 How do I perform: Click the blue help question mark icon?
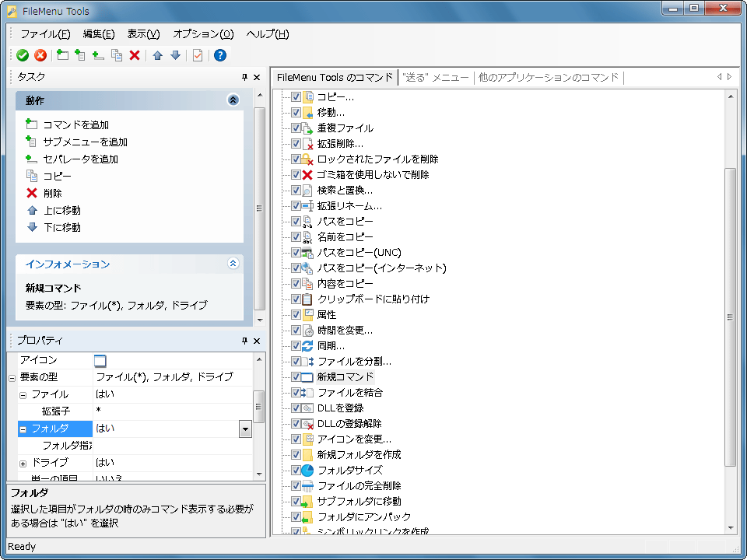[x=219, y=55]
